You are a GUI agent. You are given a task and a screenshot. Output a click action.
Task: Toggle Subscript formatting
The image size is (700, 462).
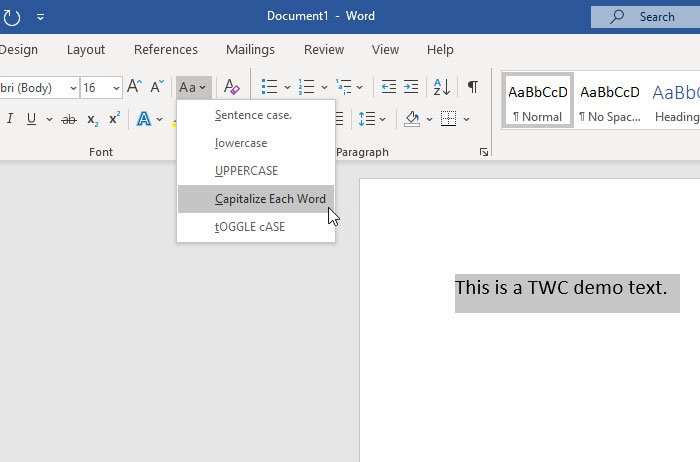tap(92, 120)
